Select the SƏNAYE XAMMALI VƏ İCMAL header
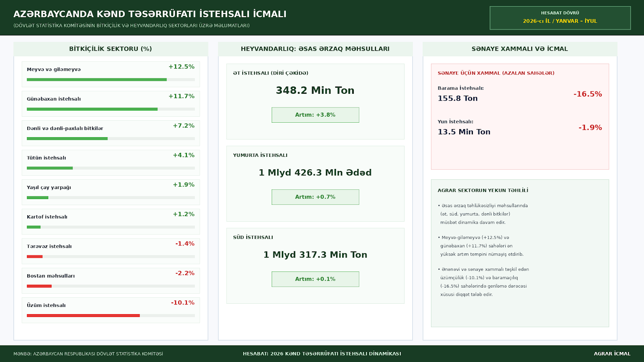The height and width of the screenshot is (362, 644). [520, 49]
